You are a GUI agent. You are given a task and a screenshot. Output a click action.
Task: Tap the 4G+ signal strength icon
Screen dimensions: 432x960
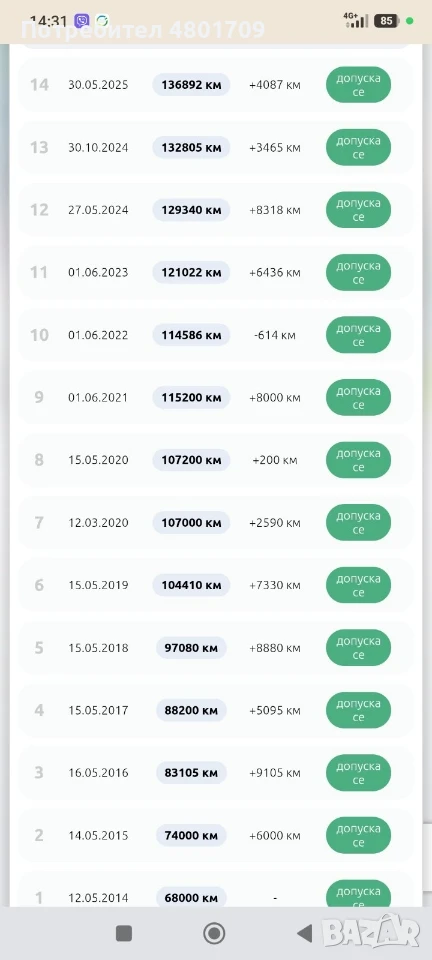[356, 20]
